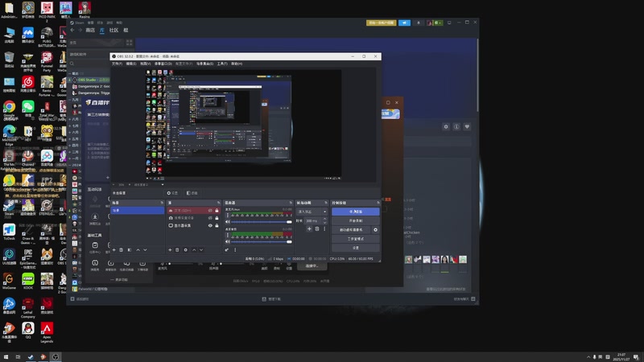Toggle visibility eye of display capture source
This screenshot has width=644, height=362.
(210, 226)
